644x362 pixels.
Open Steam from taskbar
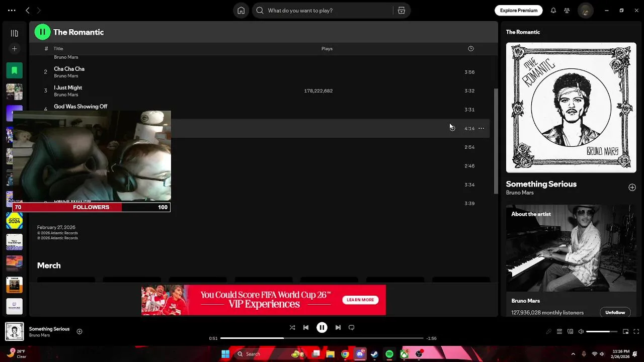tap(374, 354)
